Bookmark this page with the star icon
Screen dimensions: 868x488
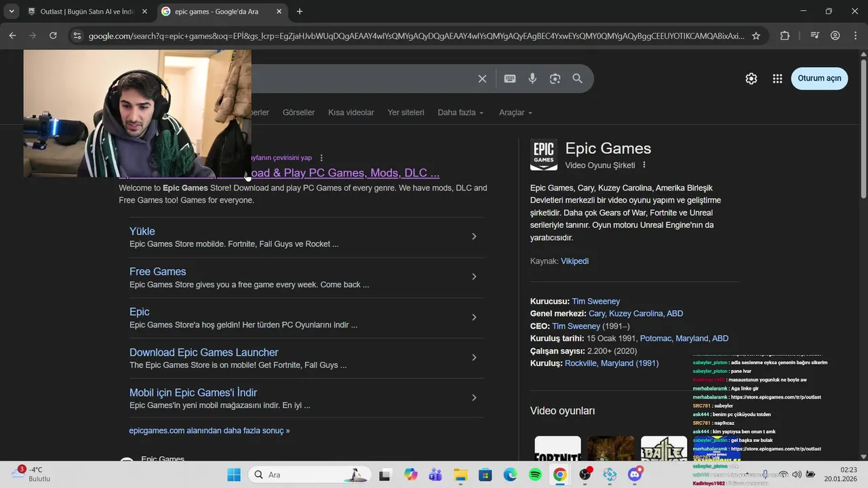[756, 36]
